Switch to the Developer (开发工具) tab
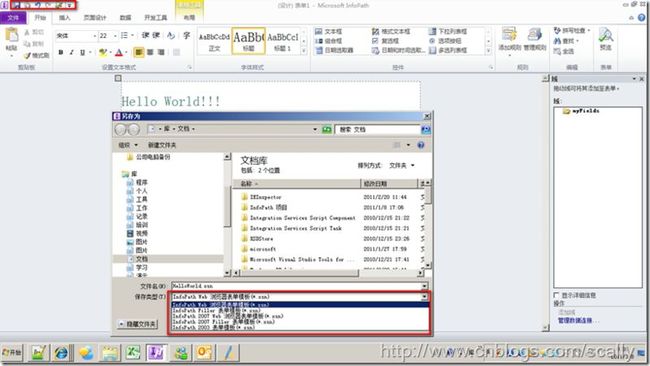This screenshot has width=650, height=366. tap(156, 18)
